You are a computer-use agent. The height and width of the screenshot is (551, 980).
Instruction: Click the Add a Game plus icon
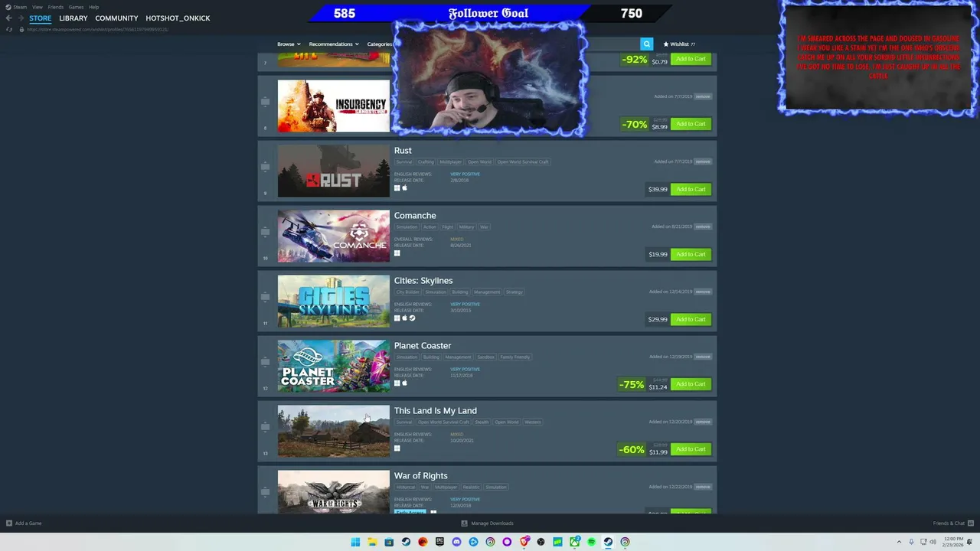(x=9, y=523)
